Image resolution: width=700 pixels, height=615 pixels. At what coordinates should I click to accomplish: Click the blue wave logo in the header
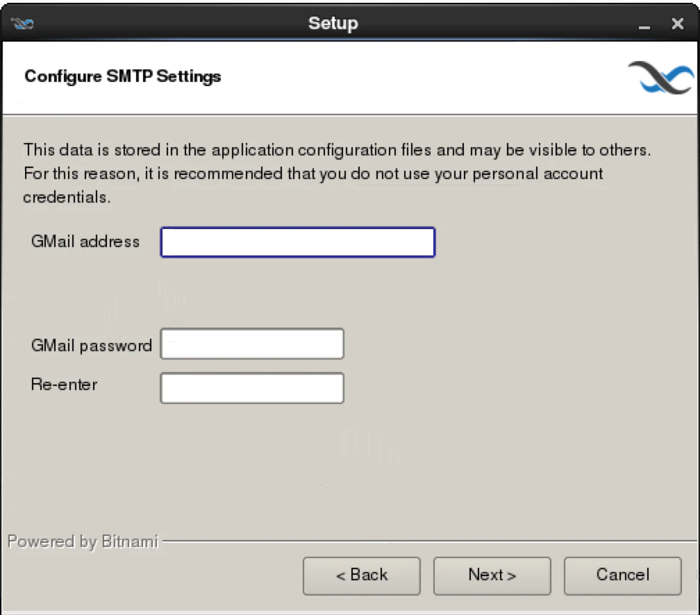[661, 77]
